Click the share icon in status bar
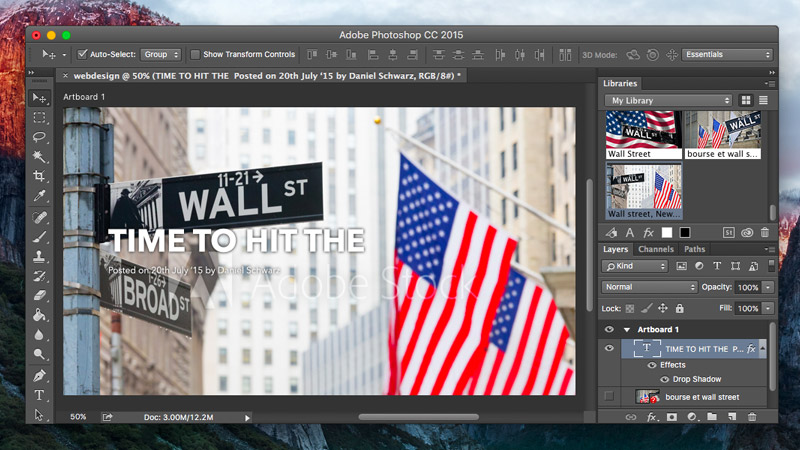This screenshot has height=450, width=800. (107, 417)
